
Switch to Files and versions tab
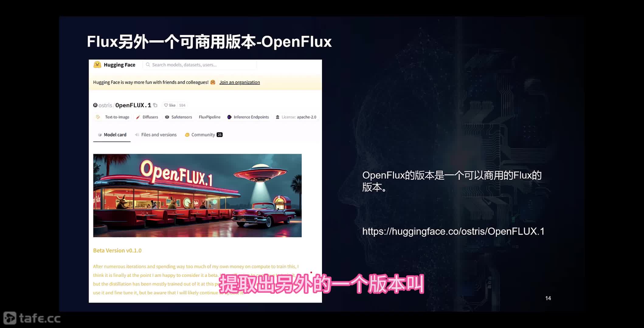coord(159,134)
